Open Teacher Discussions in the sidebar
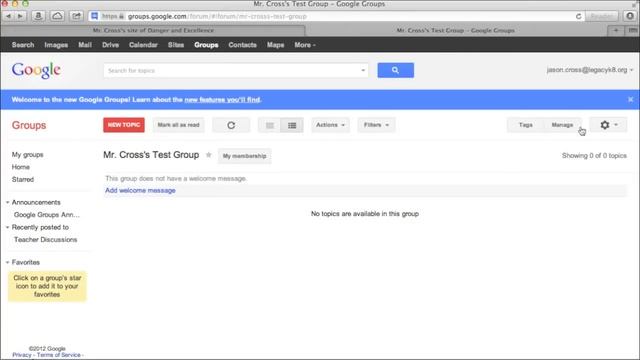The image size is (640, 360). (x=45, y=240)
